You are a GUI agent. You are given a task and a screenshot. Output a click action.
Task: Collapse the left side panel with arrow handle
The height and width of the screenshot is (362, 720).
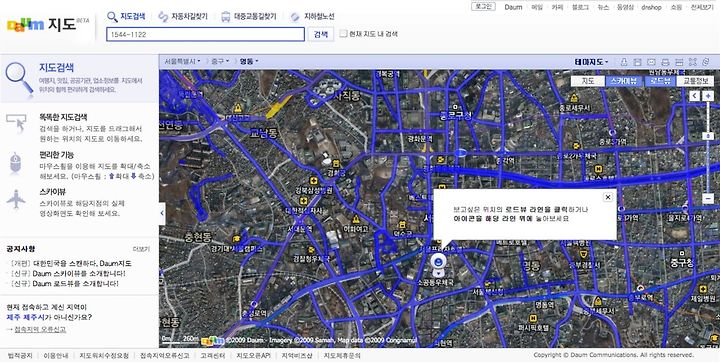pos(162,214)
